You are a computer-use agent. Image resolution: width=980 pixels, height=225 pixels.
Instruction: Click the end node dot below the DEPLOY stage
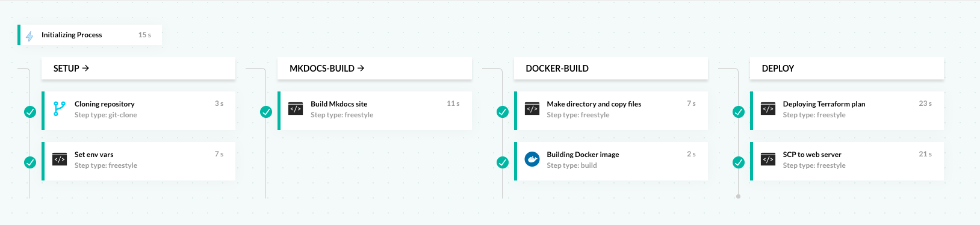739,196
